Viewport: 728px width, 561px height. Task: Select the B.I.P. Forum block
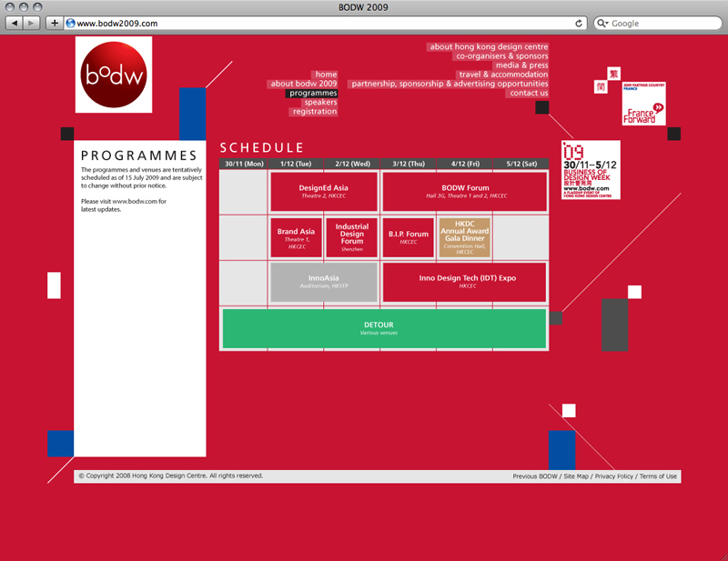(x=408, y=237)
